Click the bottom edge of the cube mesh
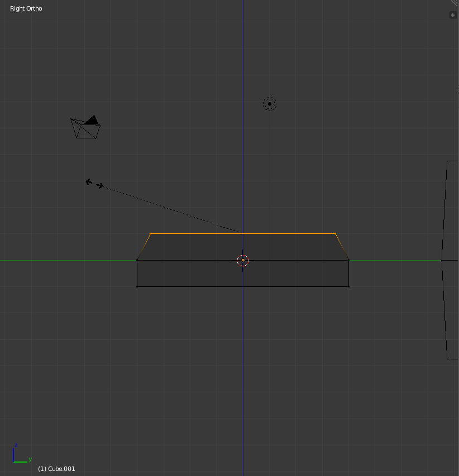This screenshot has height=476, width=459. click(243, 286)
